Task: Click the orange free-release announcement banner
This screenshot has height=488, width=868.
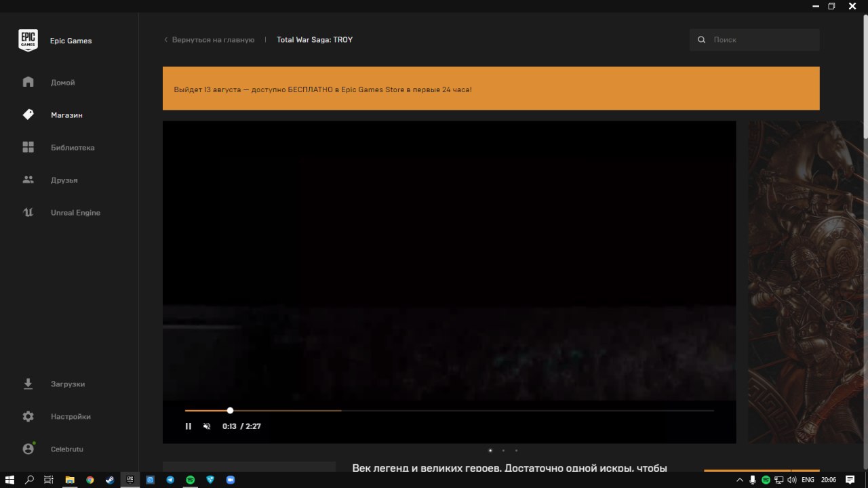Action: (x=491, y=88)
